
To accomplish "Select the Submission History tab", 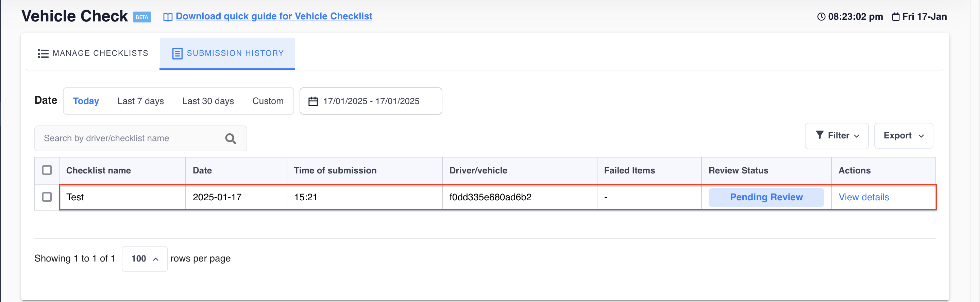I will (227, 53).
